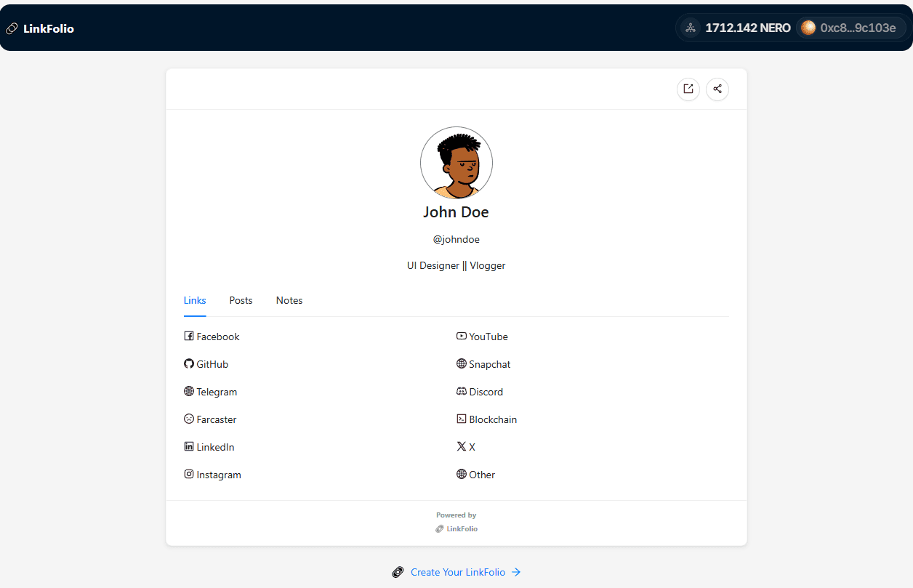Click the Farcaster icon

pyautogui.click(x=189, y=419)
